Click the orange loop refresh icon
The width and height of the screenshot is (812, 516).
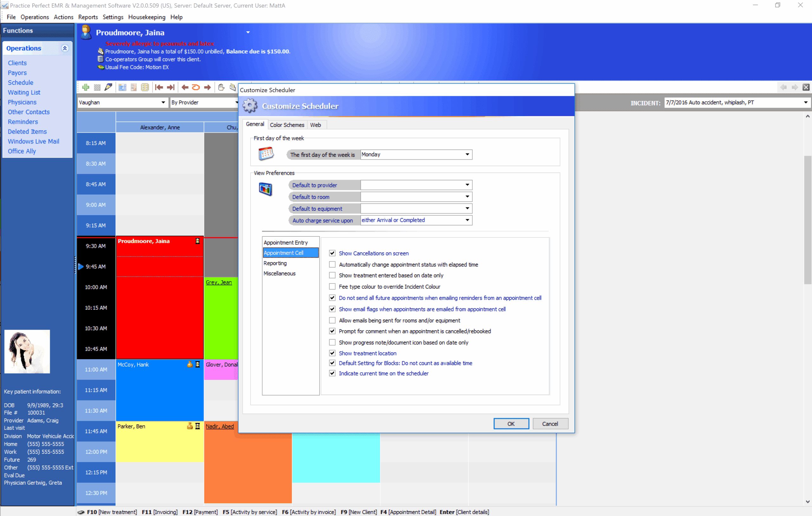(196, 87)
